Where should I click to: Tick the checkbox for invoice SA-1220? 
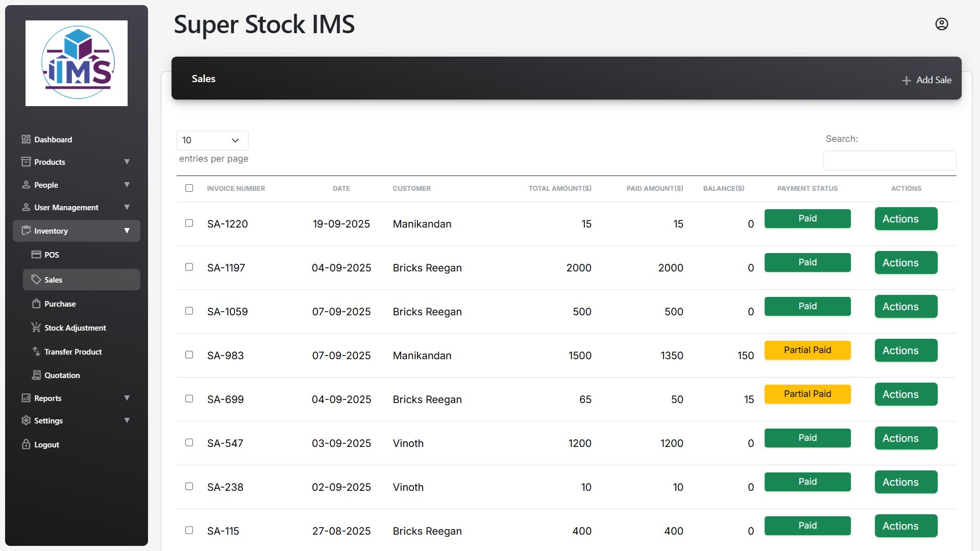189,223
